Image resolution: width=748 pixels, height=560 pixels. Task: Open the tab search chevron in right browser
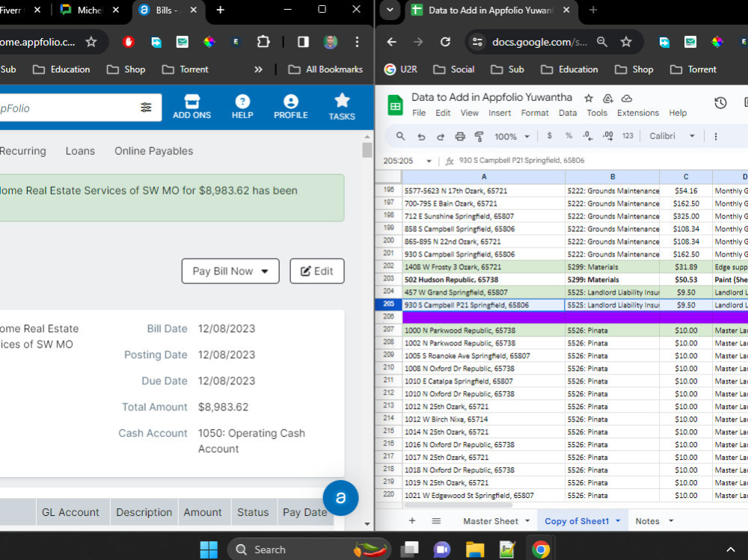(390, 10)
